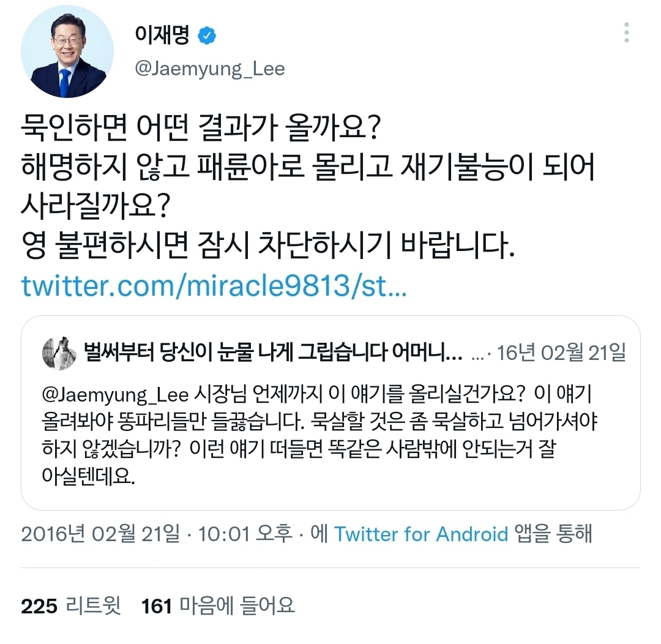Open 이재명's profile photo
The width and height of the screenshot is (661, 644).
(67, 51)
